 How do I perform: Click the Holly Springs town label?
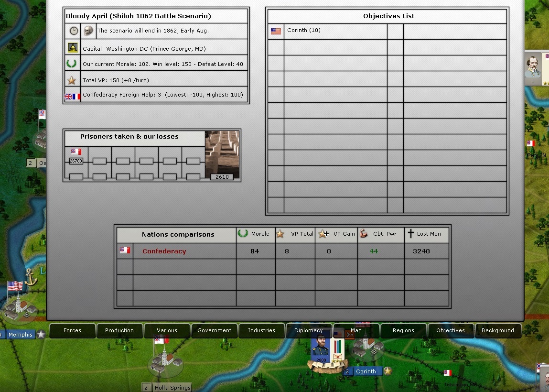tap(172, 388)
